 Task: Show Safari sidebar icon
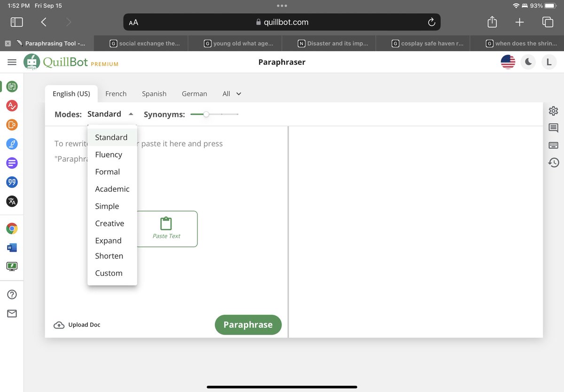pos(16,22)
